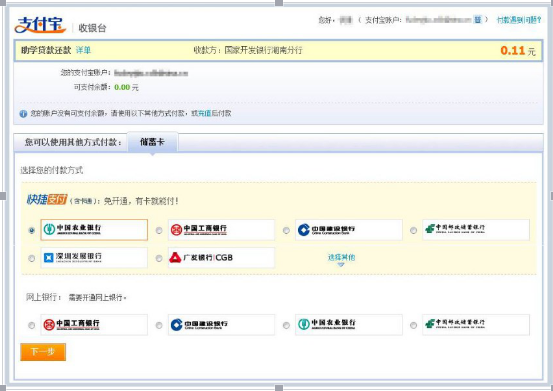The height and width of the screenshot is (391, 553).
Task: Click 中国农业银行 logo box under 网上银行
Action: pos(348,325)
